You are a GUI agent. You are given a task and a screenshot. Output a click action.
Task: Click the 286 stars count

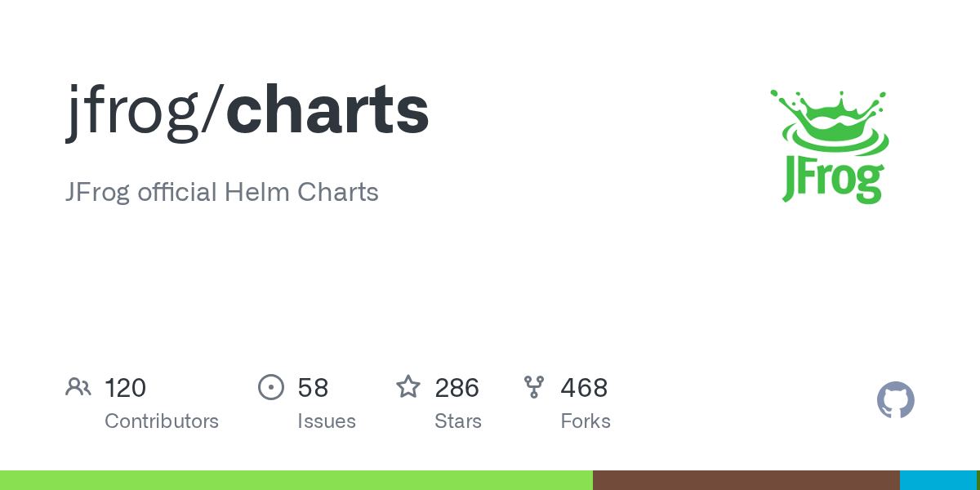coord(457,388)
